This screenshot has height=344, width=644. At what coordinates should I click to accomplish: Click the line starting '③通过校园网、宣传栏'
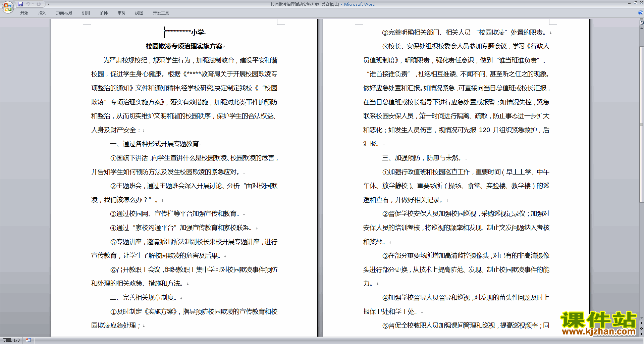point(176,214)
